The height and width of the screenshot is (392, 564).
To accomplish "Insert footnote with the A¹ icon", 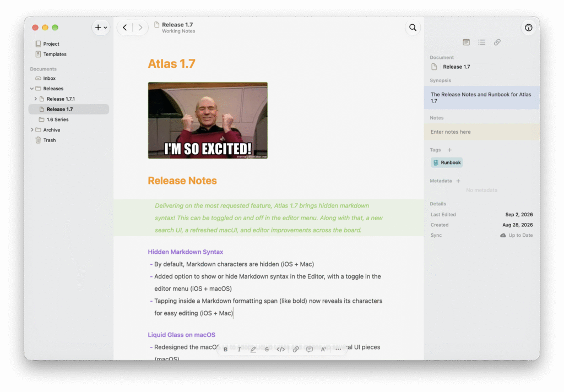I will [323, 349].
